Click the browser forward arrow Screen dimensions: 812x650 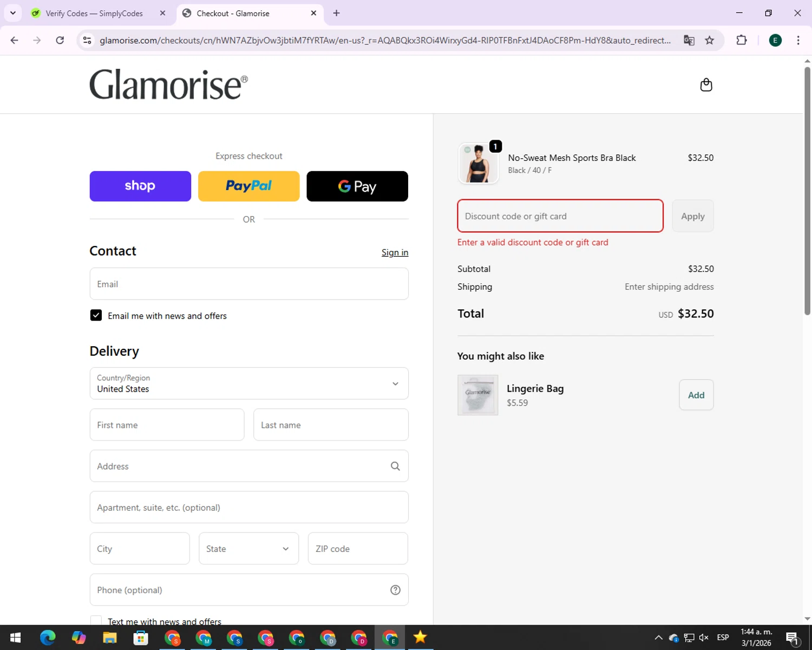[x=37, y=40]
